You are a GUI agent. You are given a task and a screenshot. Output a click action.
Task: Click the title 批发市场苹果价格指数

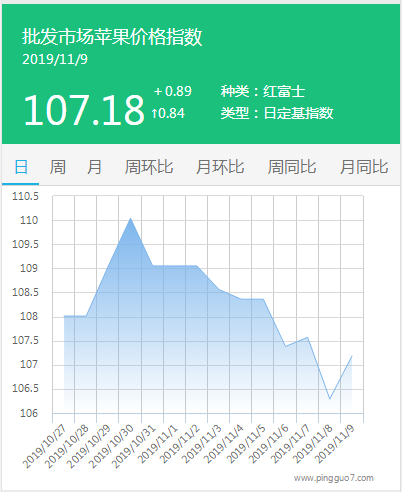click(x=112, y=37)
